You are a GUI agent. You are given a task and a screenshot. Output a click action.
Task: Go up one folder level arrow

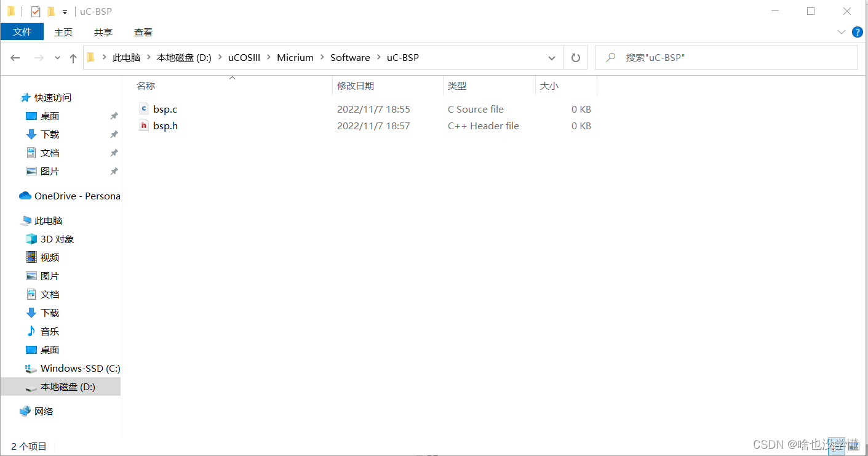pyautogui.click(x=73, y=58)
